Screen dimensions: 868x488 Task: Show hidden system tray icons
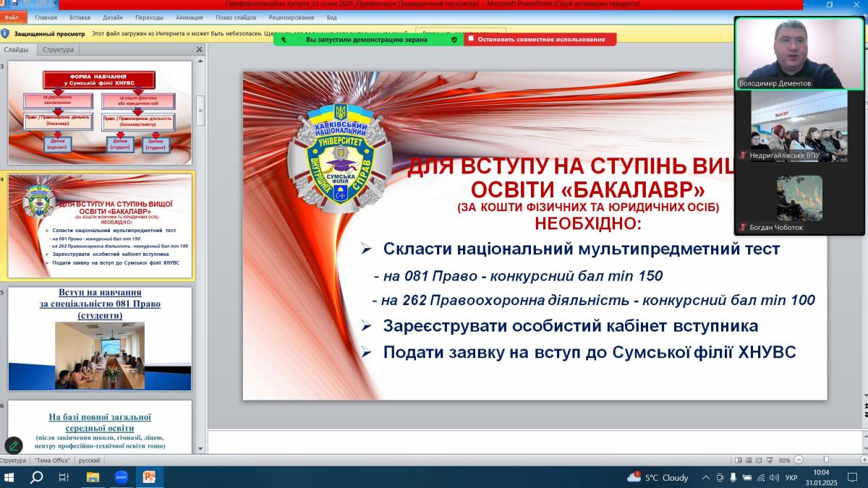click(706, 477)
